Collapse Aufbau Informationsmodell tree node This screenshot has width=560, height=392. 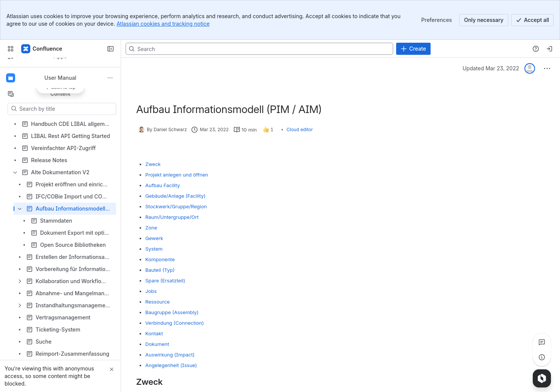click(20, 209)
